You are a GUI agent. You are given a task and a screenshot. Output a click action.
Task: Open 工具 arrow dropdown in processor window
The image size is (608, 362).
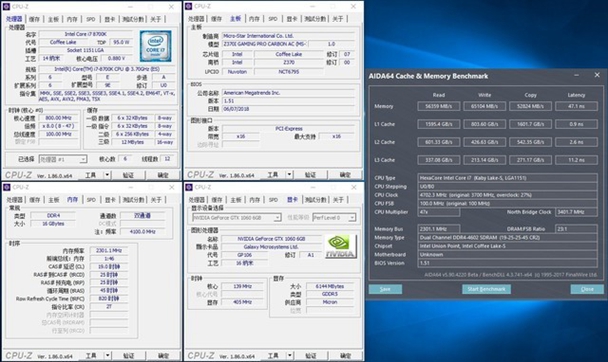click(107, 175)
